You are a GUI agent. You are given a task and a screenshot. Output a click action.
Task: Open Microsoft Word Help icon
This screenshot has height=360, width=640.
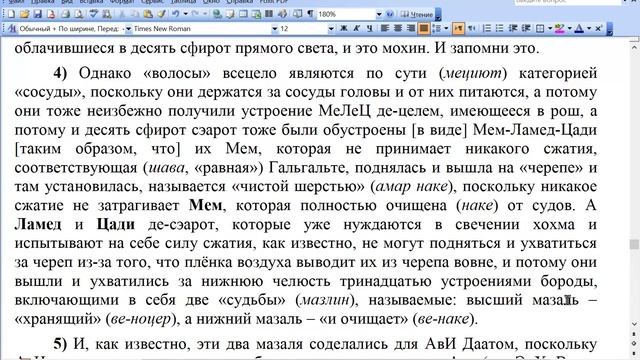coord(390,14)
